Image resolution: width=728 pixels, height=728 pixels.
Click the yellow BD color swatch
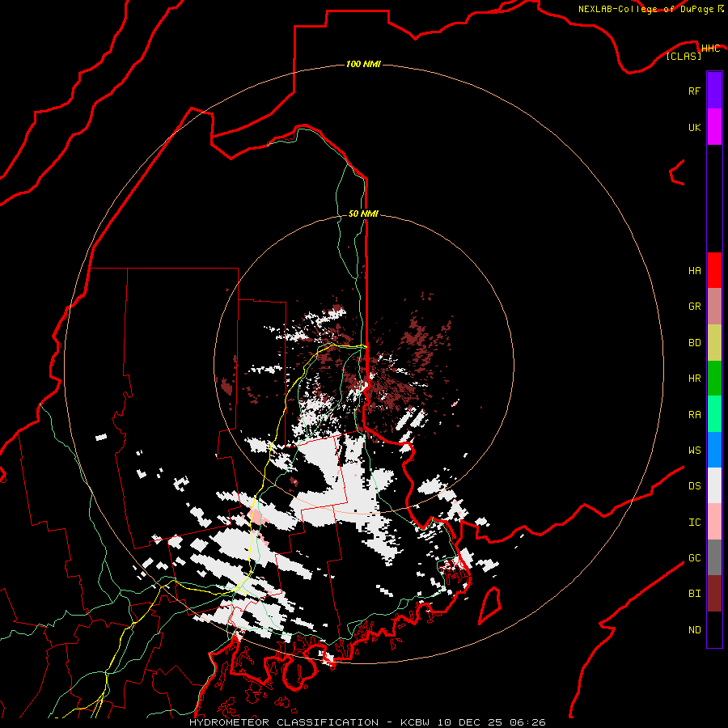coord(714,343)
